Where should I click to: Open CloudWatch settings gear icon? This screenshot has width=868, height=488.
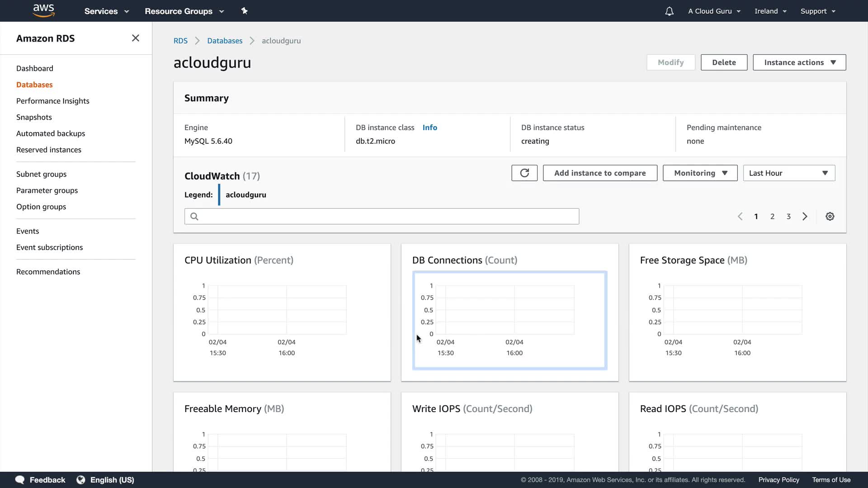(830, 216)
